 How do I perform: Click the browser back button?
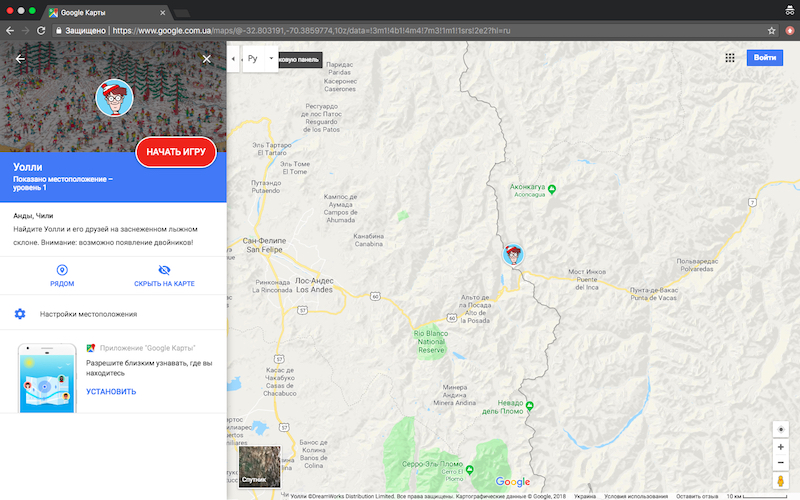[10, 31]
